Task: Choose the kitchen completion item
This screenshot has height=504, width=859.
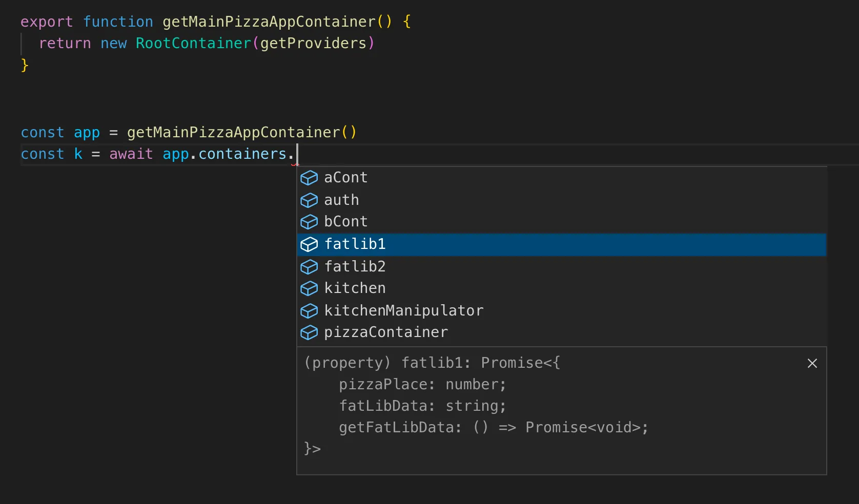Action: pos(355,288)
